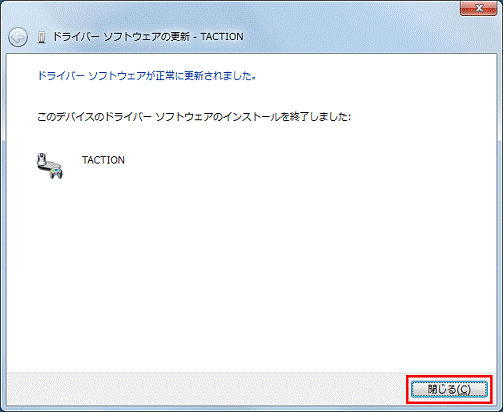The width and height of the screenshot is (503, 412).
Task: Click the back arrow in wizard header
Action: [18, 37]
